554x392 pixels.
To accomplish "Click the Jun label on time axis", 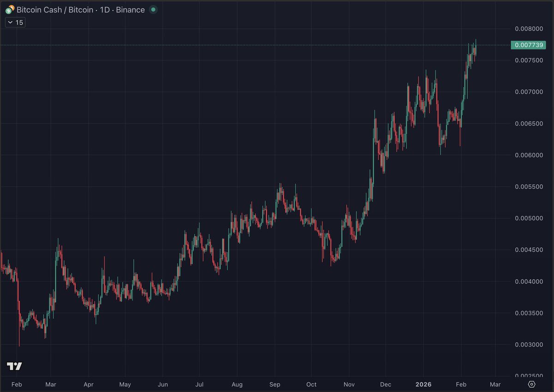I will [x=163, y=384].
